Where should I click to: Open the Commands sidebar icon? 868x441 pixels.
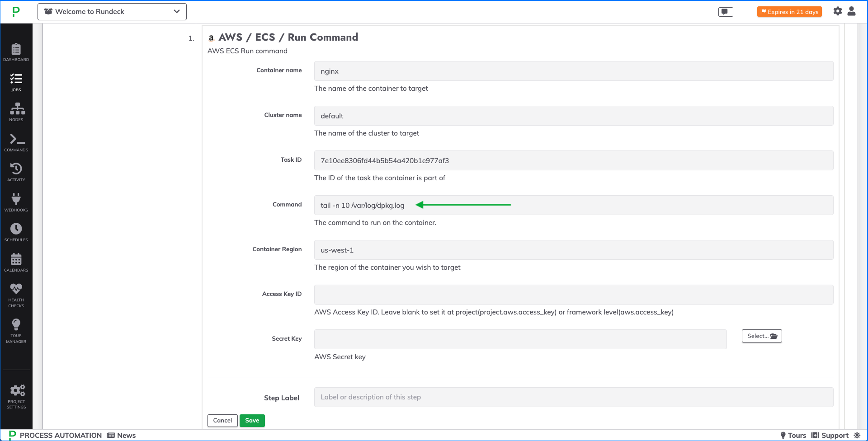tap(16, 142)
